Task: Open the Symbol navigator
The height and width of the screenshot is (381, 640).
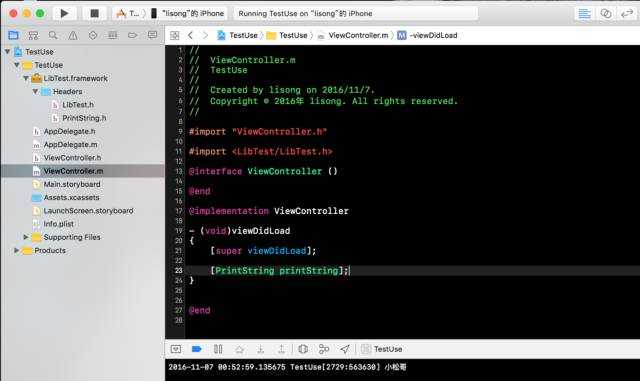Action: [x=33, y=35]
